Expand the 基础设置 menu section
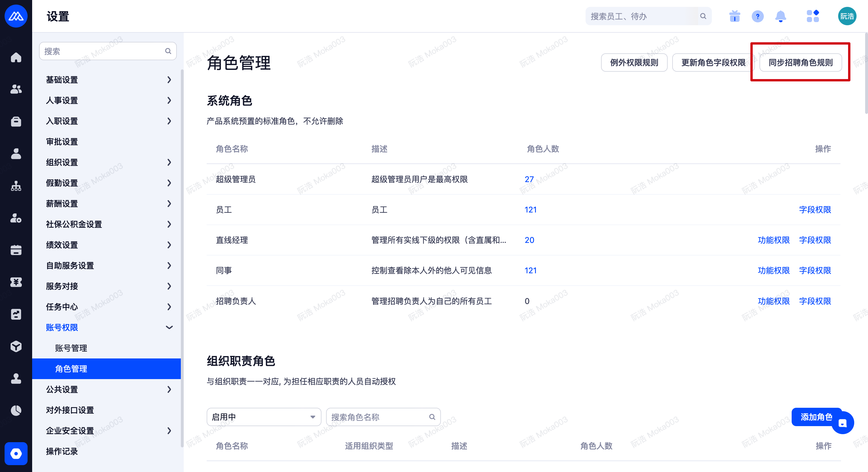The image size is (868, 472). [x=108, y=80]
